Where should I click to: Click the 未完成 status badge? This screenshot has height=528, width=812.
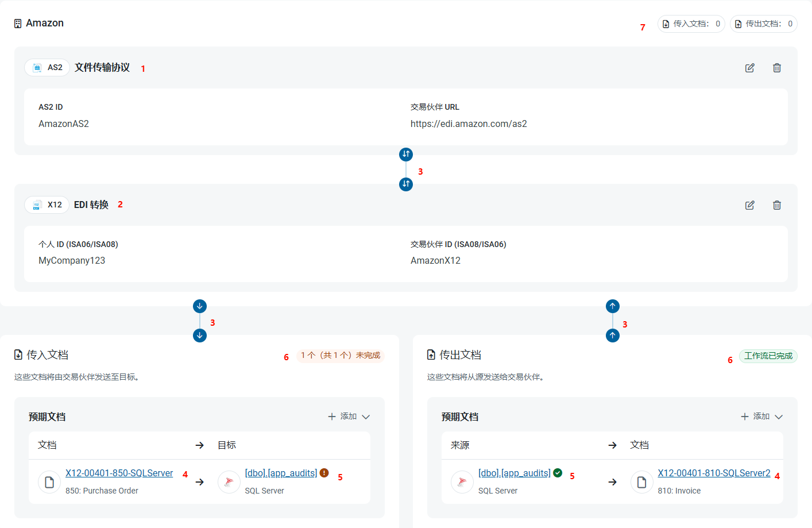coord(340,355)
